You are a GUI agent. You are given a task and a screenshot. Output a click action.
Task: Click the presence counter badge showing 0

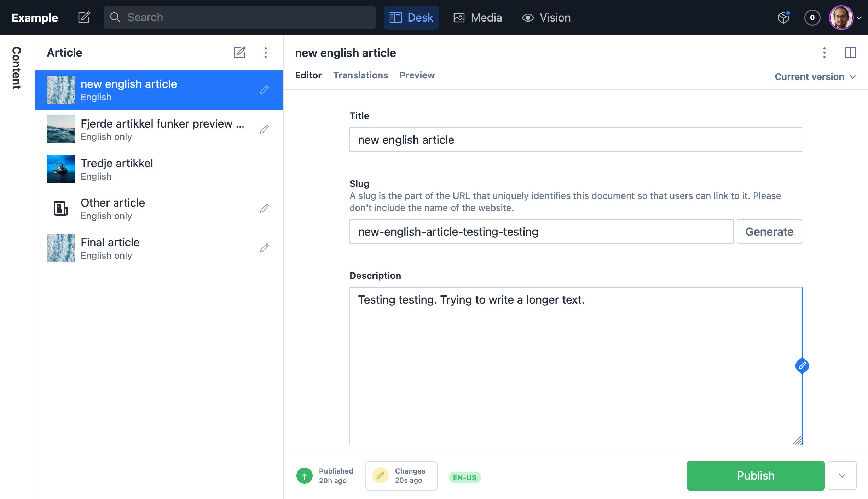tap(812, 18)
